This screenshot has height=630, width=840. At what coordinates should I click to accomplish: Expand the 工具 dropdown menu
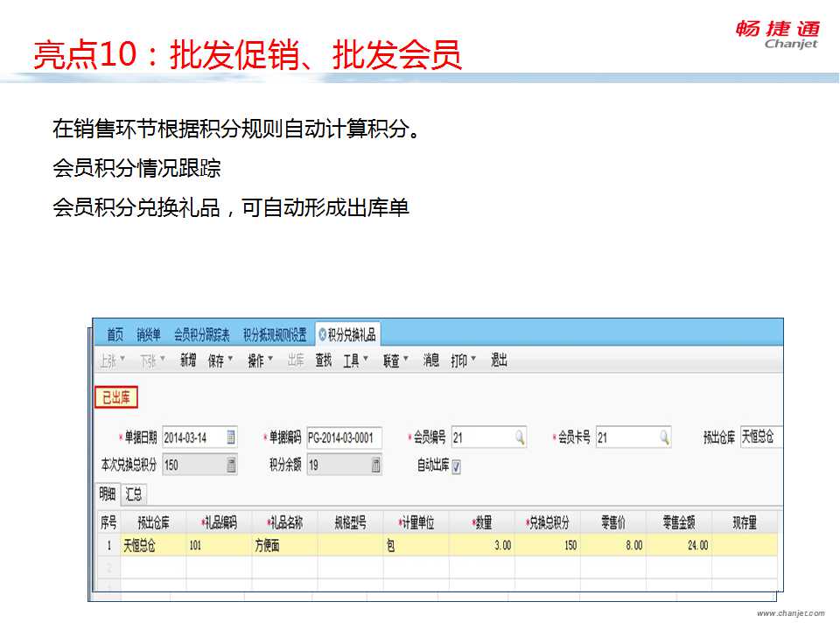point(355,360)
